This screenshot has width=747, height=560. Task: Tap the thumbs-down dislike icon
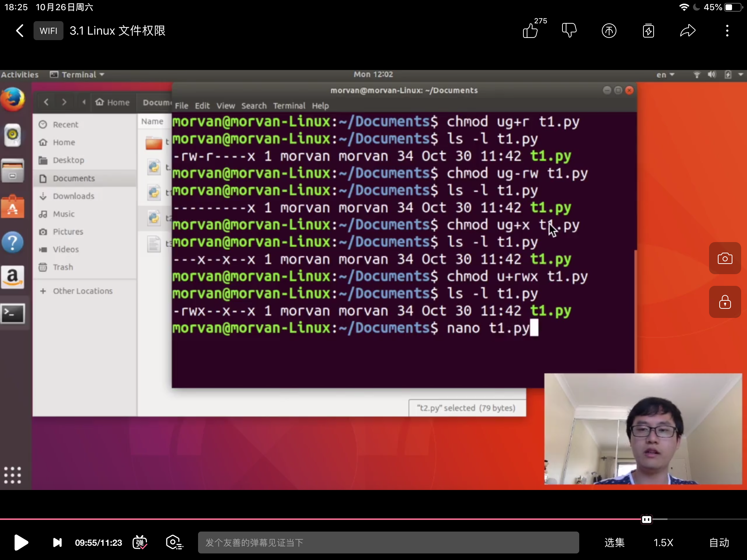point(569,31)
